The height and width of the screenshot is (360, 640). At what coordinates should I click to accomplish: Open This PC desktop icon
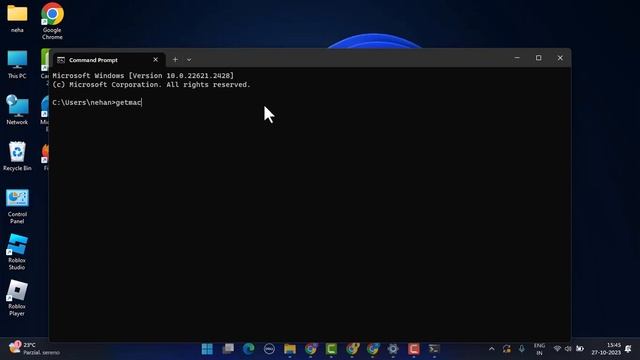(x=17, y=64)
